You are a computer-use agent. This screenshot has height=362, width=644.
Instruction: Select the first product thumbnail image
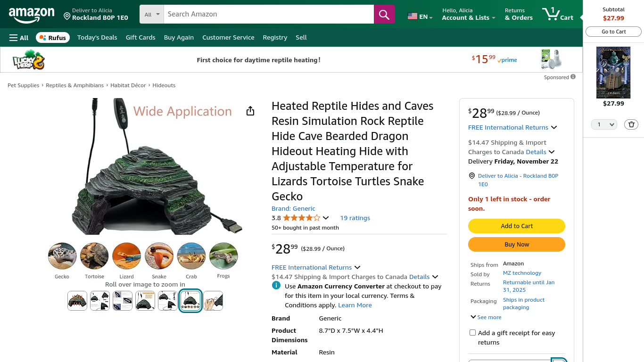click(77, 301)
